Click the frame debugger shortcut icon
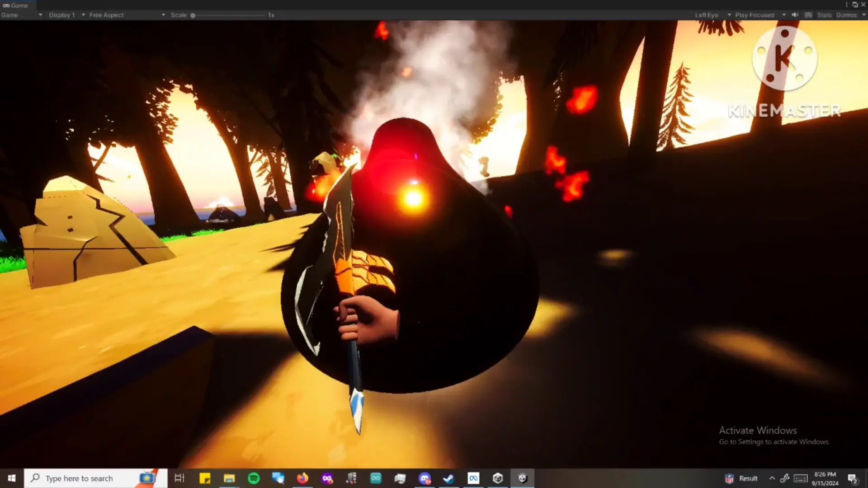The height and width of the screenshot is (488, 868). (808, 15)
